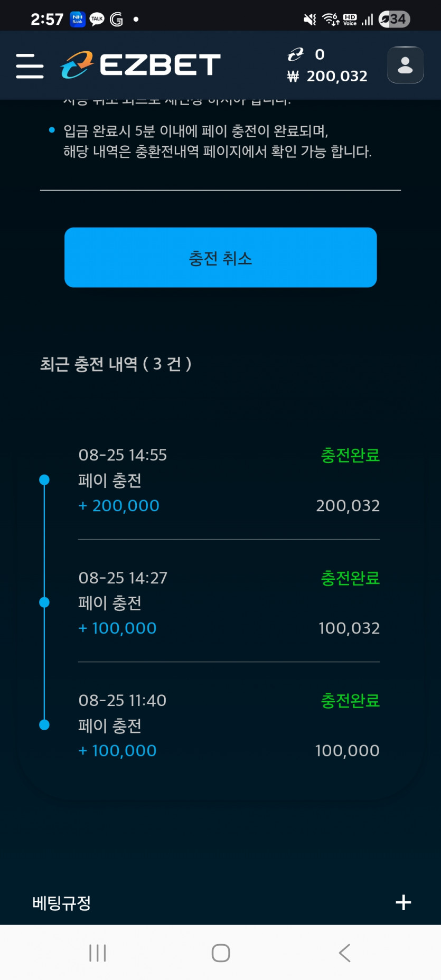Screen dimensions: 441x980
Task: Tap 충전완료 status of 14:27 entry
Action: [x=351, y=578]
